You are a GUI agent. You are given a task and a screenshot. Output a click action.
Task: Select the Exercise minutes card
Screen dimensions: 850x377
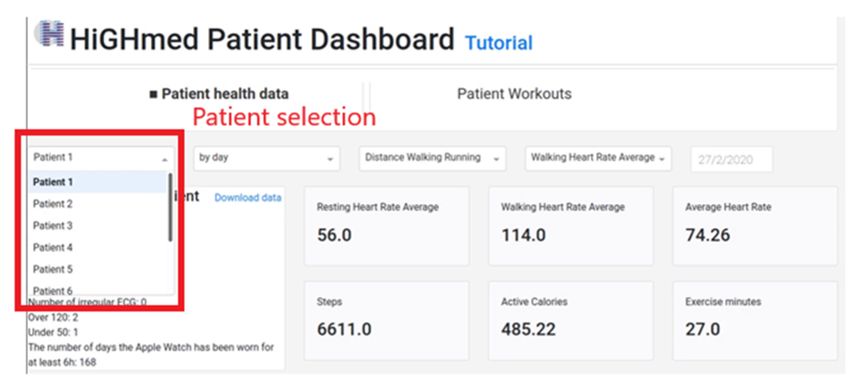[x=755, y=320]
